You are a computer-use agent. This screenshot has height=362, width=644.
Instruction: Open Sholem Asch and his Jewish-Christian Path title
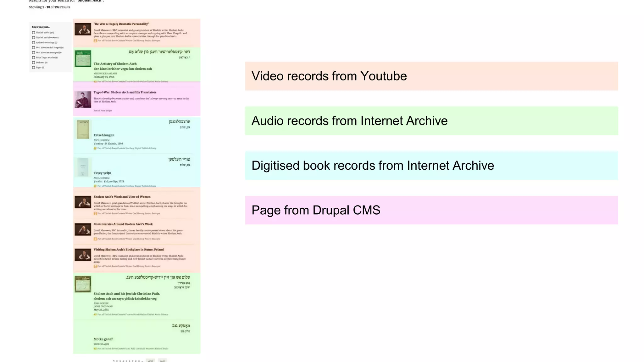click(x=127, y=294)
